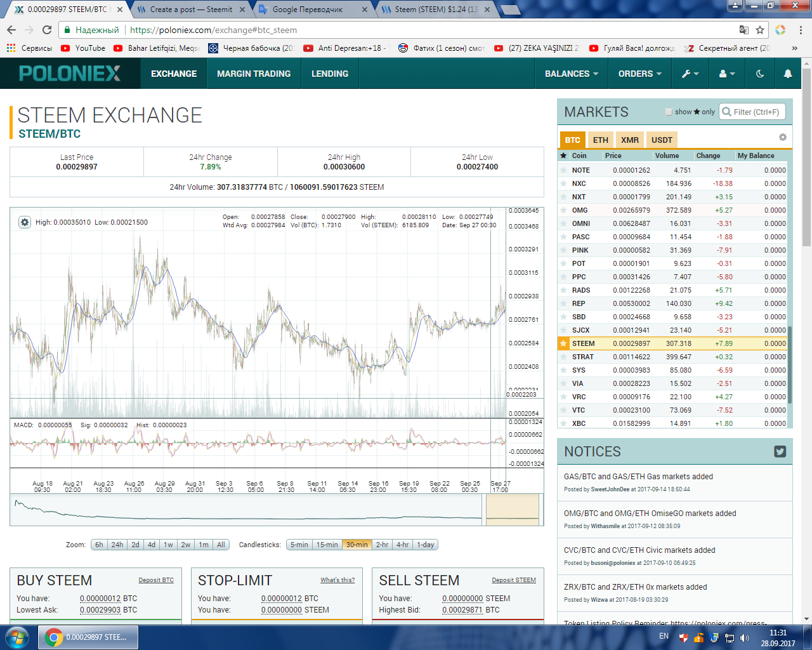This screenshot has width=812, height=650.
Task: Switch to the BTC markets tab
Action: click(573, 140)
